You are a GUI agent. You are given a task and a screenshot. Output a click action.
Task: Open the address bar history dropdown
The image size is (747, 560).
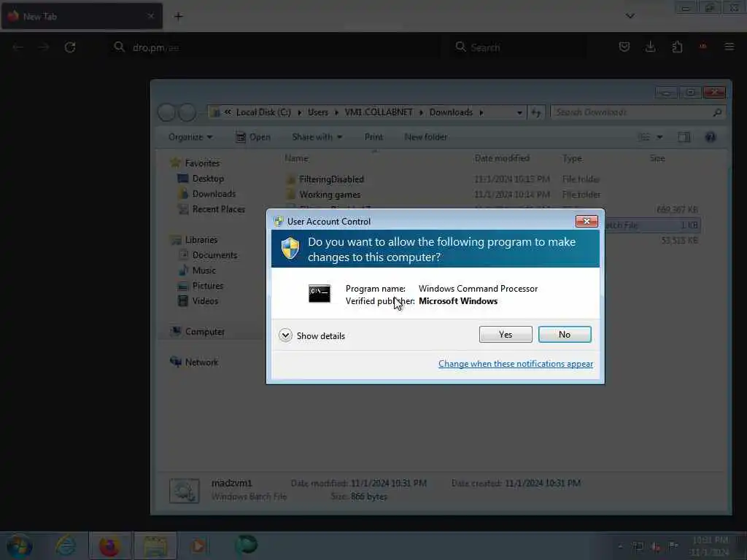(x=519, y=113)
